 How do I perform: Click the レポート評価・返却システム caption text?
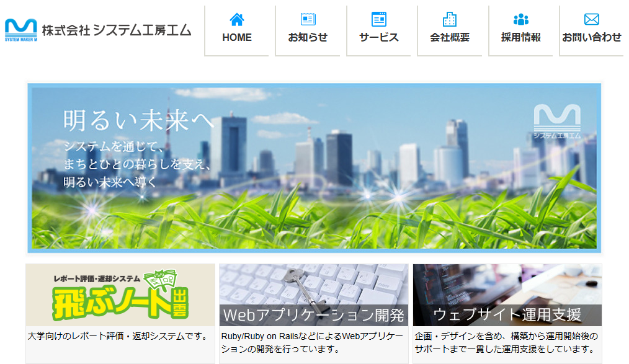[x=97, y=278]
